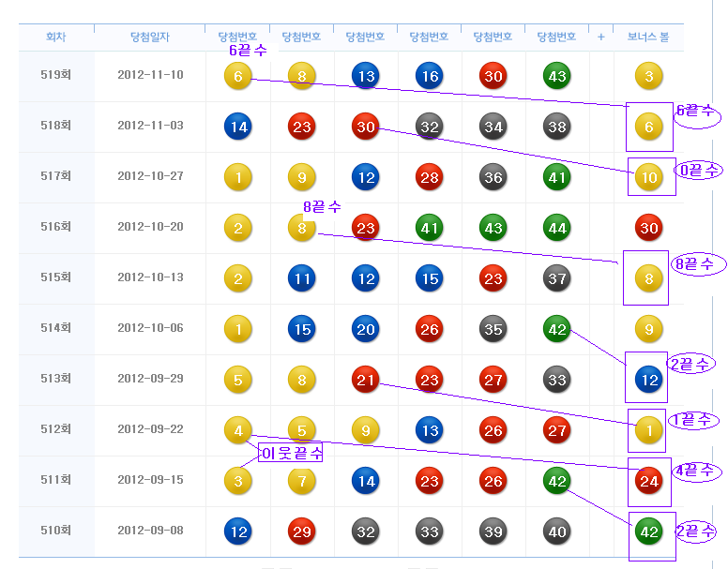The width and height of the screenshot is (728, 569).
Task: Click red bonus ball 30 in 516회 row
Action: tap(648, 228)
